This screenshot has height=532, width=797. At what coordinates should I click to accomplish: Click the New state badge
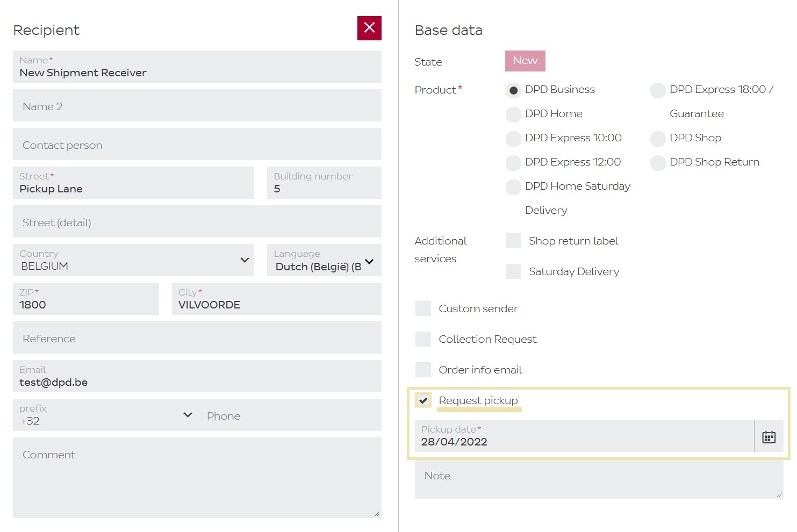(525, 61)
